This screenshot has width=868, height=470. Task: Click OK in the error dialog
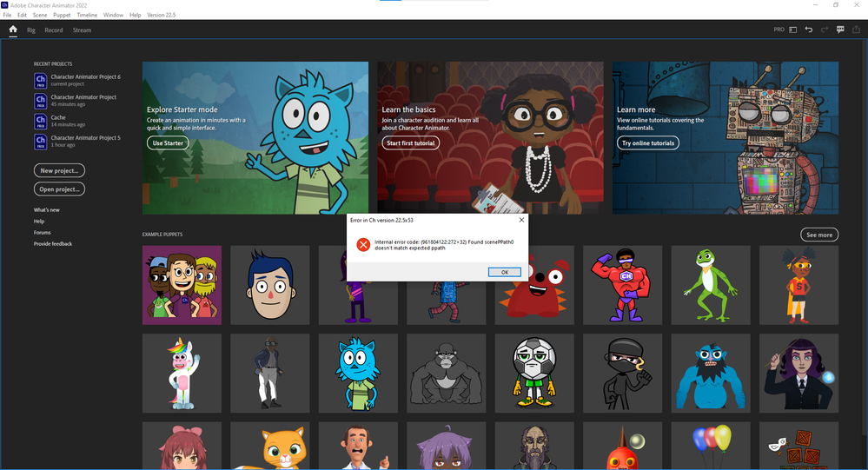click(x=504, y=272)
